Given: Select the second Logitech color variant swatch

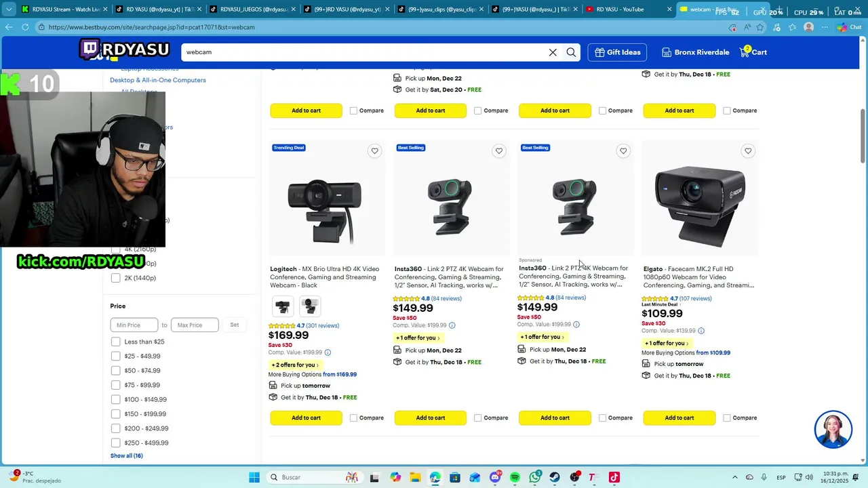Looking at the screenshot, I should tap(310, 306).
